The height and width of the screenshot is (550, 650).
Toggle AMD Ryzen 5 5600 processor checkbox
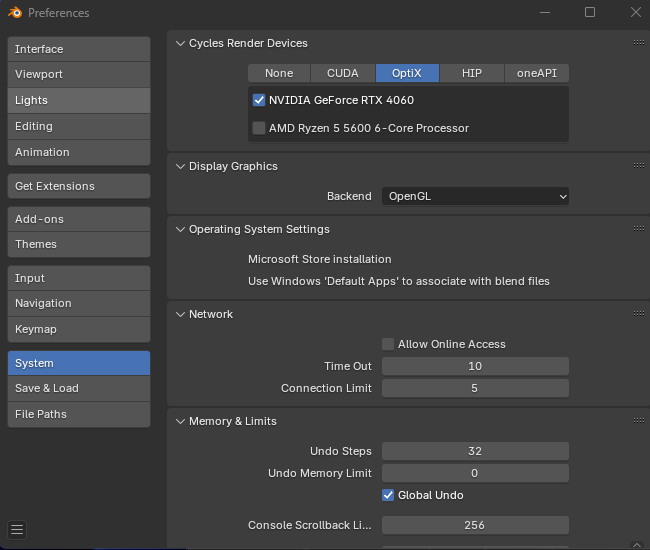(259, 128)
